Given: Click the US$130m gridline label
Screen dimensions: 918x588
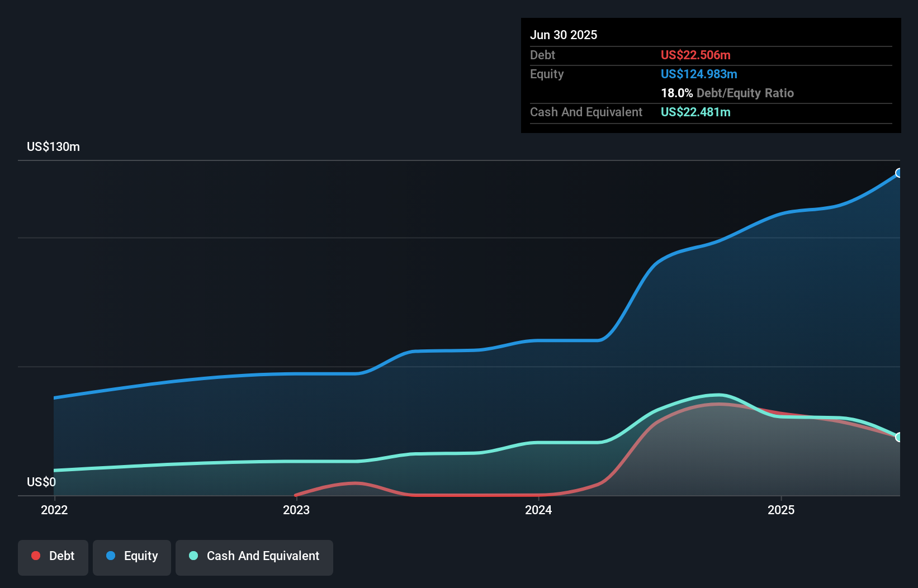Looking at the screenshot, I should click(53, 146).
